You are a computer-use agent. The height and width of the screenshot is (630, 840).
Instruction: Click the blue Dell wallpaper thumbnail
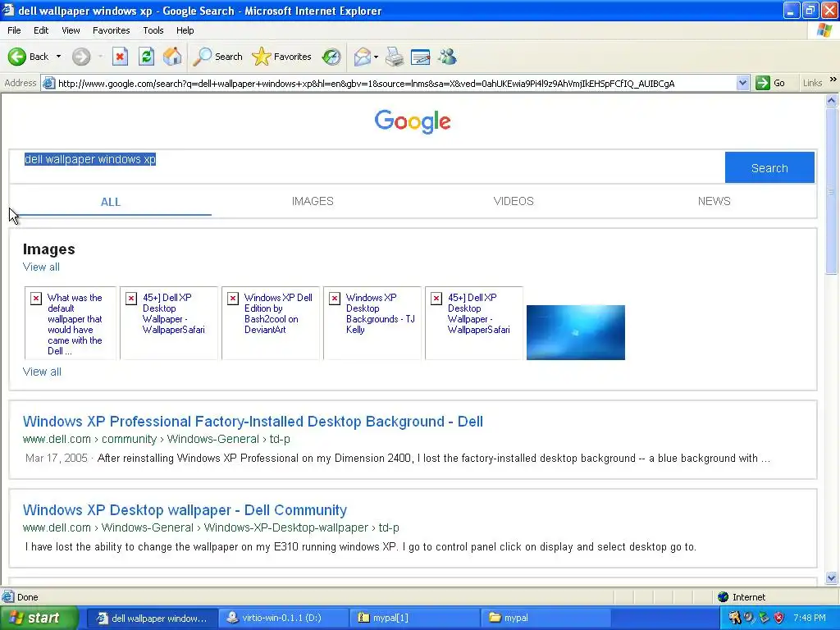click(x=575, y=332)
